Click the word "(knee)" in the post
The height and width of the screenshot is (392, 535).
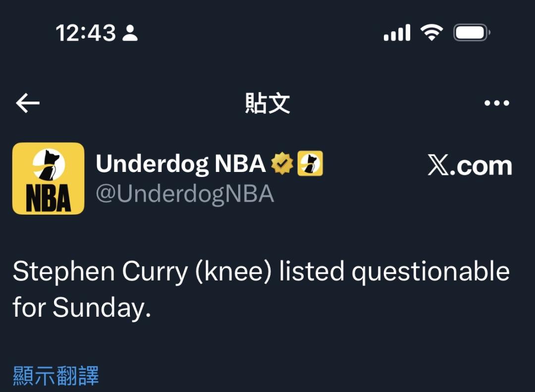point(233,272)
